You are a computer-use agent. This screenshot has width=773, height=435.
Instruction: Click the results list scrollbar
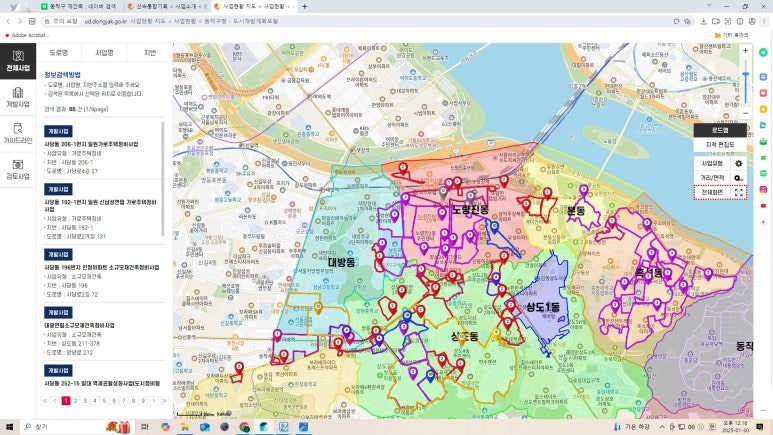[163, 179]
